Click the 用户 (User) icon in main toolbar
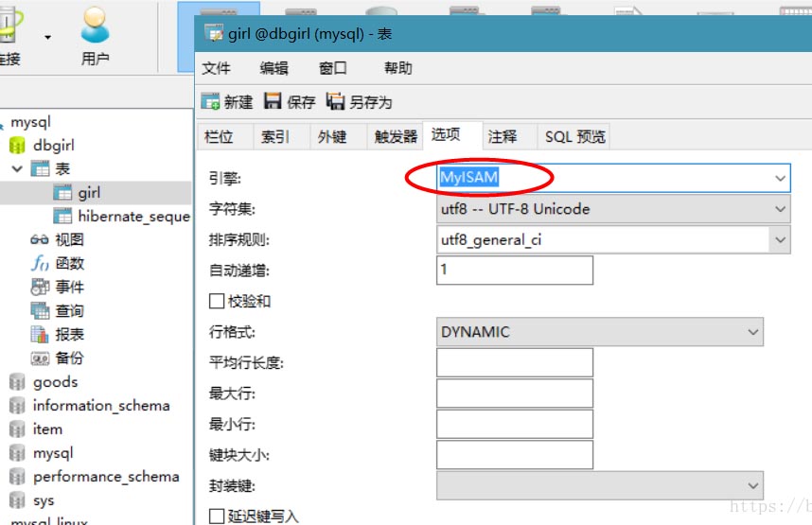 [x=95, y=26]
